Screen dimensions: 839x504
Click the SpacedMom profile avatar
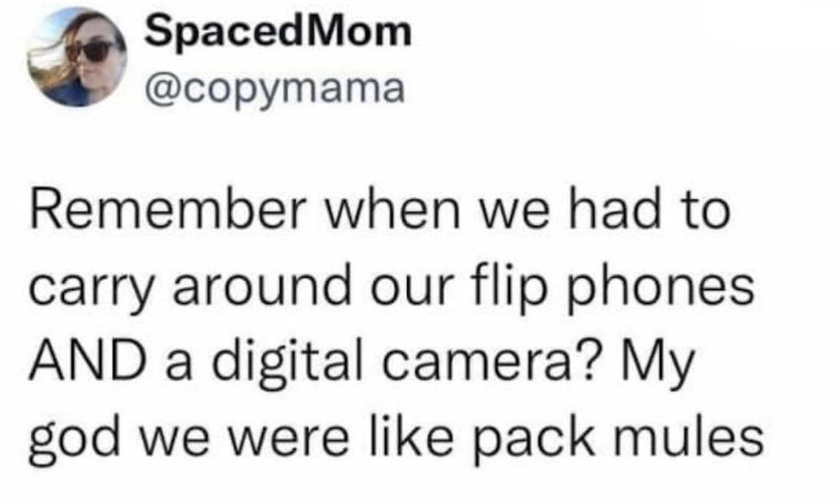click(77, 57)
